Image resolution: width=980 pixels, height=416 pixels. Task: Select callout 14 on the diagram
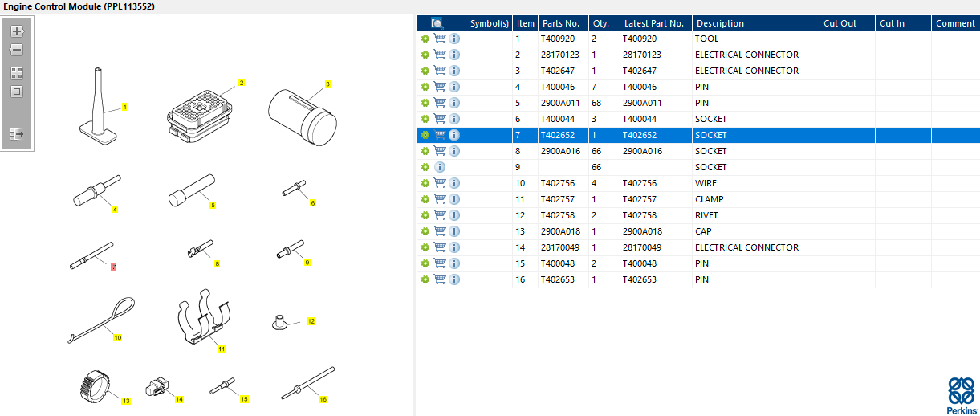tap(179, 399)
